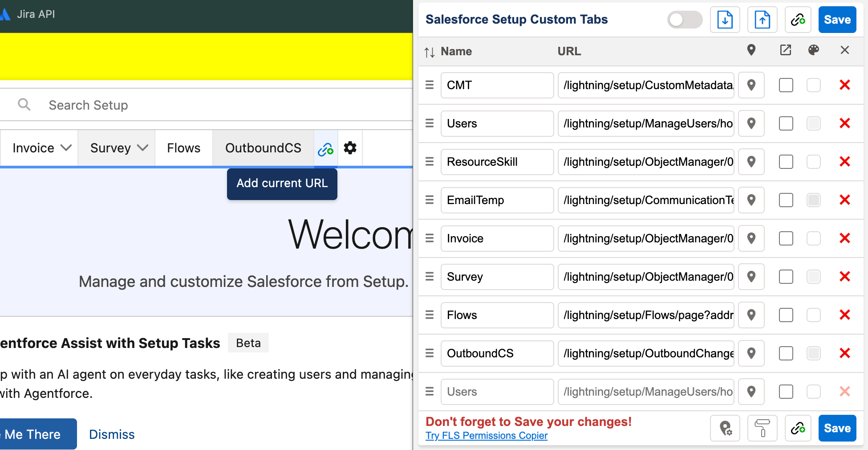Click the Jira API bookmark
Image resolution: width=868 pixels, height=450 pixels.
tap(28, 14)
